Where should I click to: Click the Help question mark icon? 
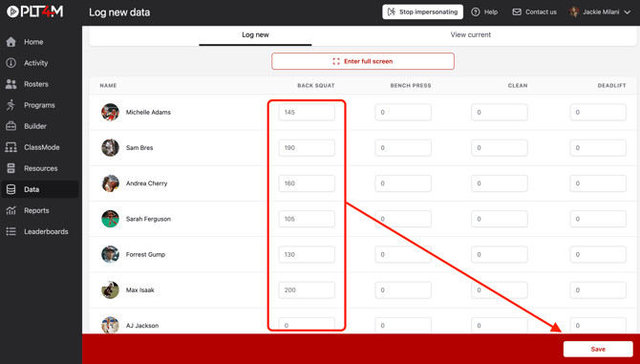(x=475, y=11)
